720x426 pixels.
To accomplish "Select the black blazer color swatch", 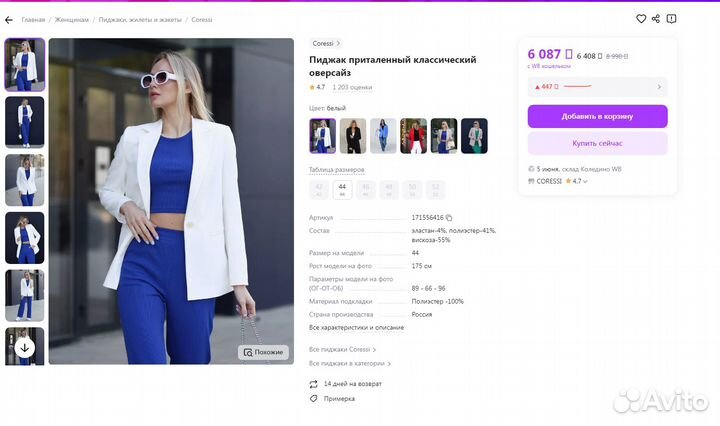I will click(352, 135).
